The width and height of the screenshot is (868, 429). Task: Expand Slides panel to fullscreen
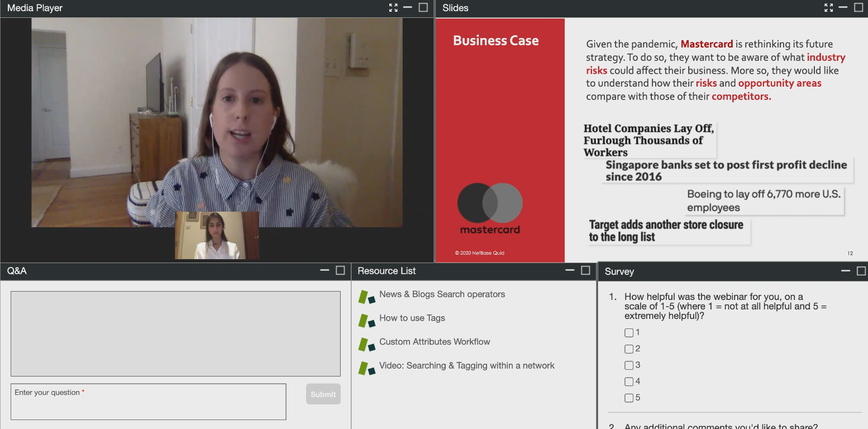point(828,8)
